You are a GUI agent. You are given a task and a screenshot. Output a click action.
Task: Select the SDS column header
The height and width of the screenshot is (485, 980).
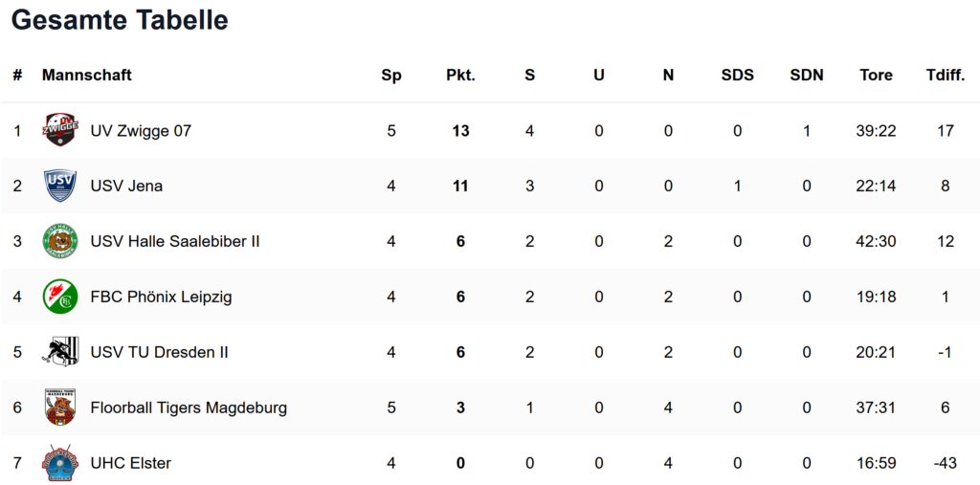pyautogui.click(x=738, y=76)
